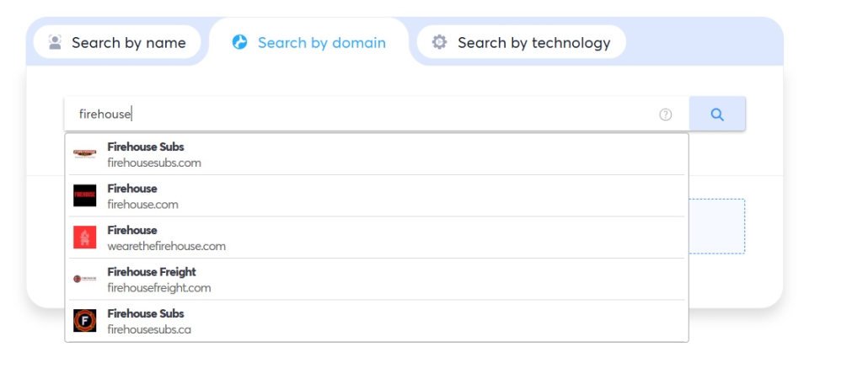Click the search field containing firehouse

tap(377, 114)
